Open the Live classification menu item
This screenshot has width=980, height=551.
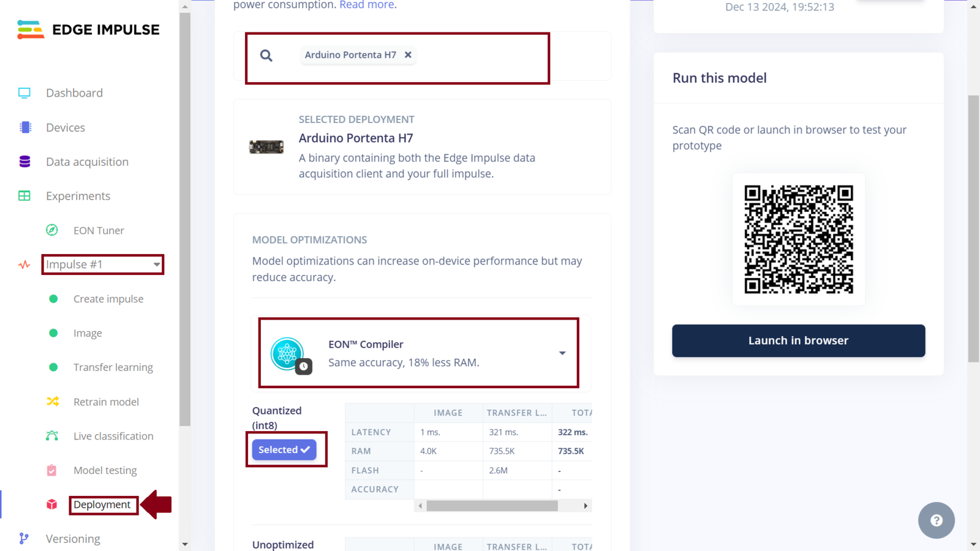pos(113,436)
